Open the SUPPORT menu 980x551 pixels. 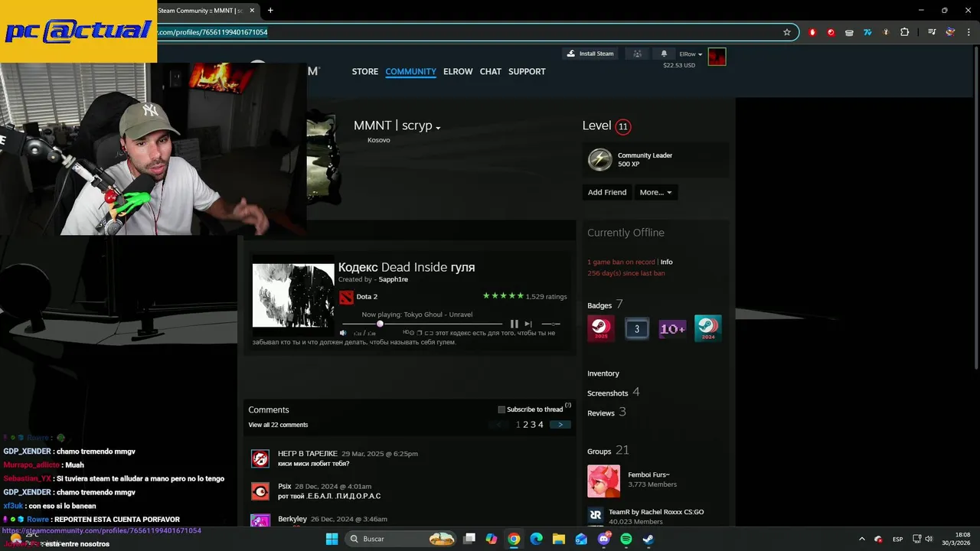coord(527,71)
